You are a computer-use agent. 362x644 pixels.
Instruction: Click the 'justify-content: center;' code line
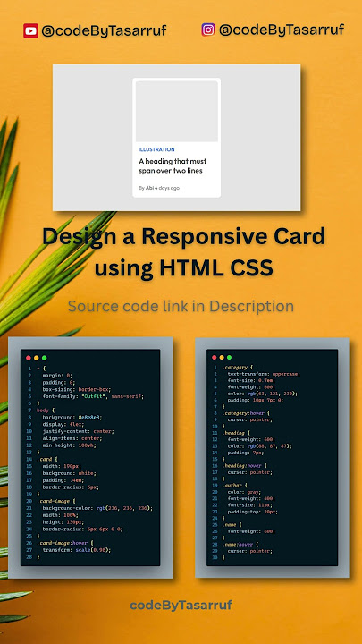78,431
